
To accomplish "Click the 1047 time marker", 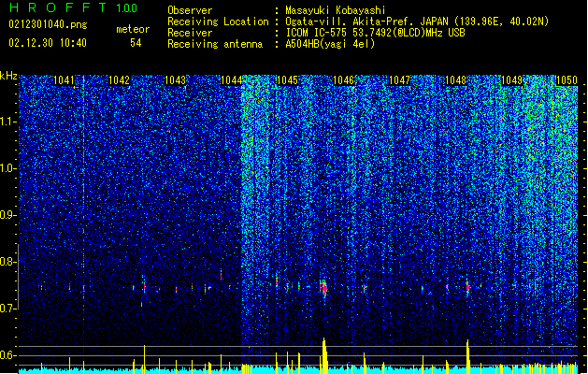I will point(399,80).
